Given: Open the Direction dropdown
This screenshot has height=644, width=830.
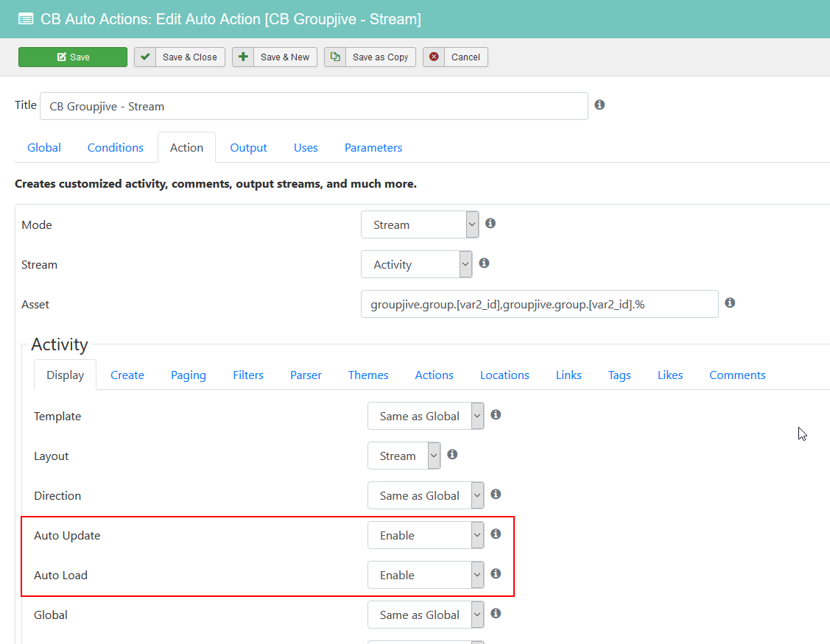Looking at the screenshot, I should 426,495.
